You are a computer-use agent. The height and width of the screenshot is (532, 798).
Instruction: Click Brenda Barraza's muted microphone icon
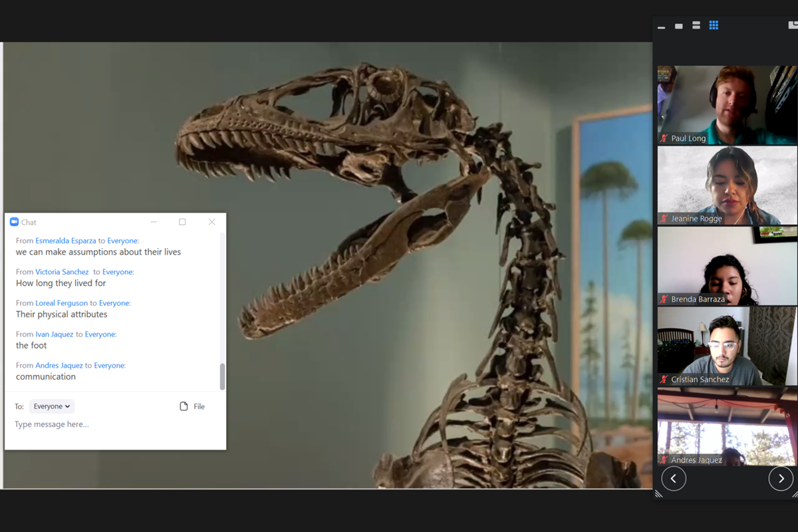click(x=664, y=299)
